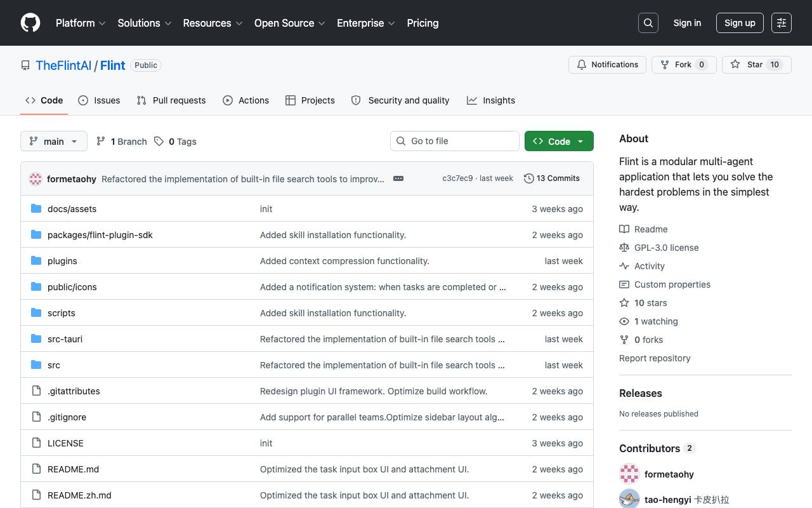This screenshot has height=508, width=812.
Task: View the 13 Commits history
Action: pyautogui.click(x=552, y=178)
